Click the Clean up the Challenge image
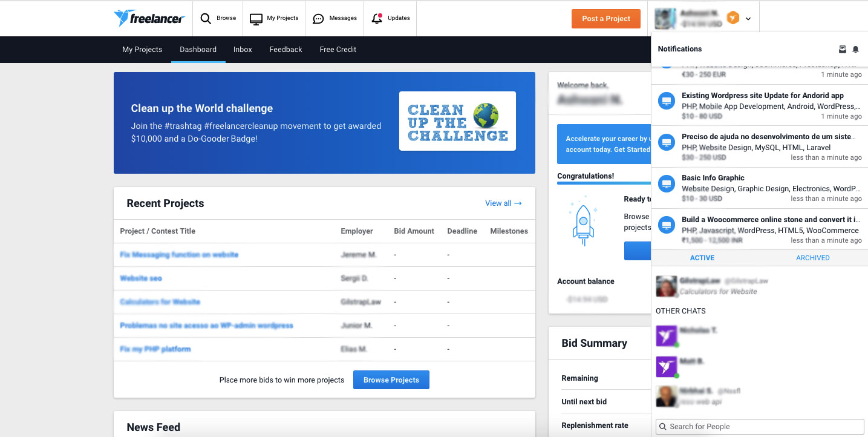Image resolution: width=868 pixels, height=437 pixels. coord(457,121)
